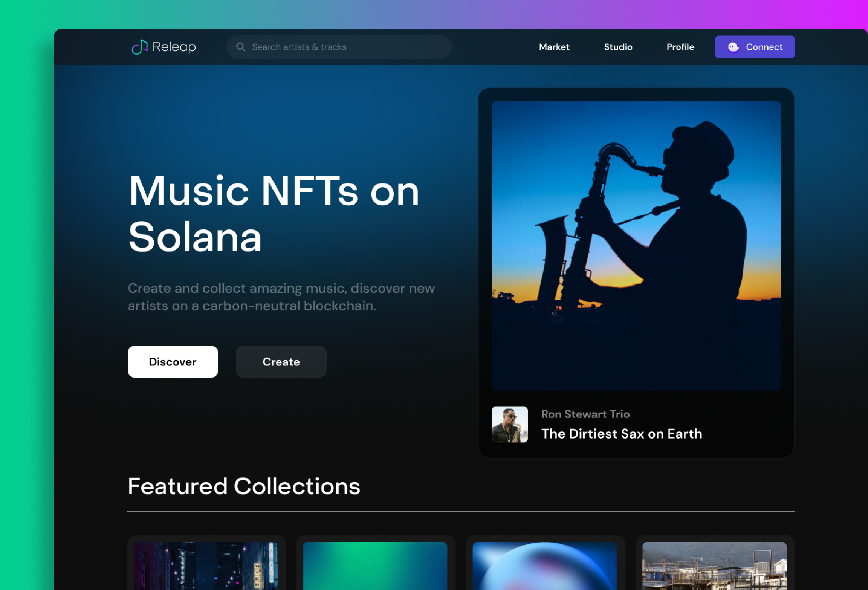Image resolution: width=868 pixels, height=590 pixels.
Task: Click the Discover button
Action: [173, 362]
